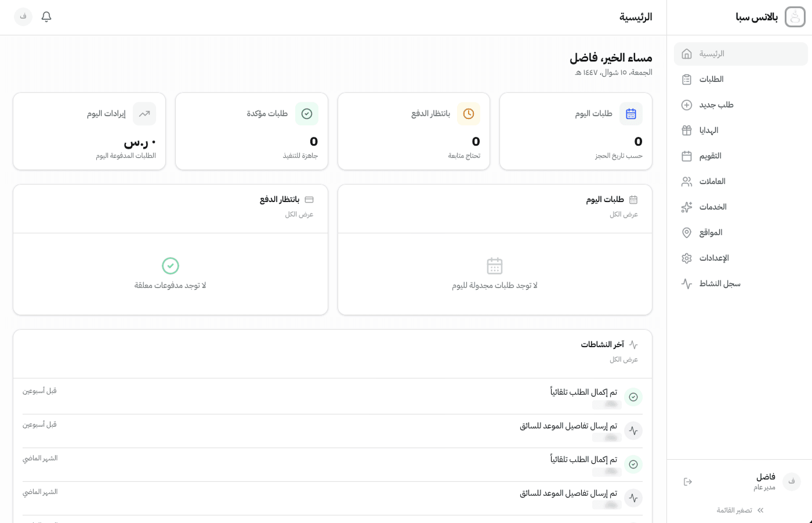Collapse the menu using تصغير القائمة chevron
812x523 pixels.
pos(738,510)
